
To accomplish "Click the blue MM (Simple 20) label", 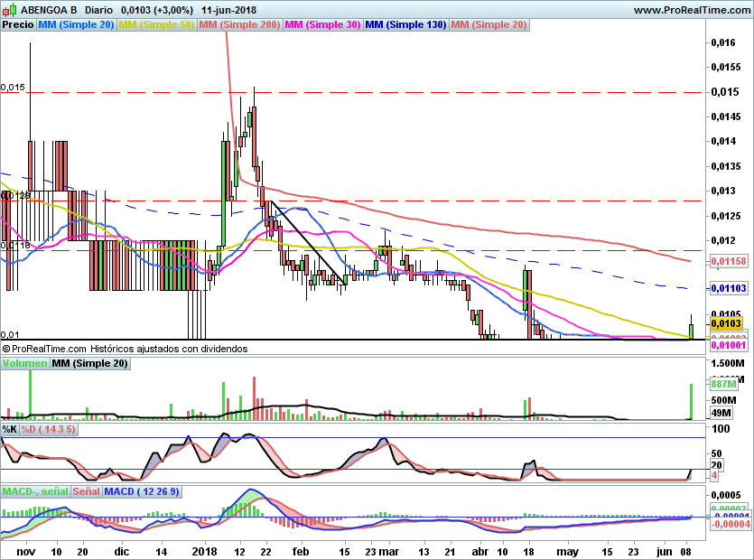I will click(x=76, y=24).
